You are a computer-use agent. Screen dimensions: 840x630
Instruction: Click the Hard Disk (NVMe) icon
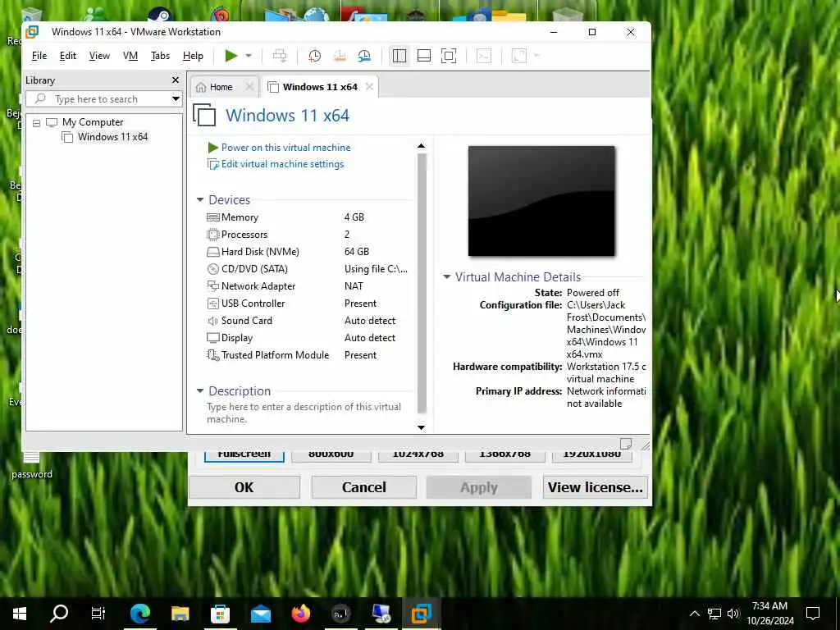pyautogui.click(x=213, y=252)
